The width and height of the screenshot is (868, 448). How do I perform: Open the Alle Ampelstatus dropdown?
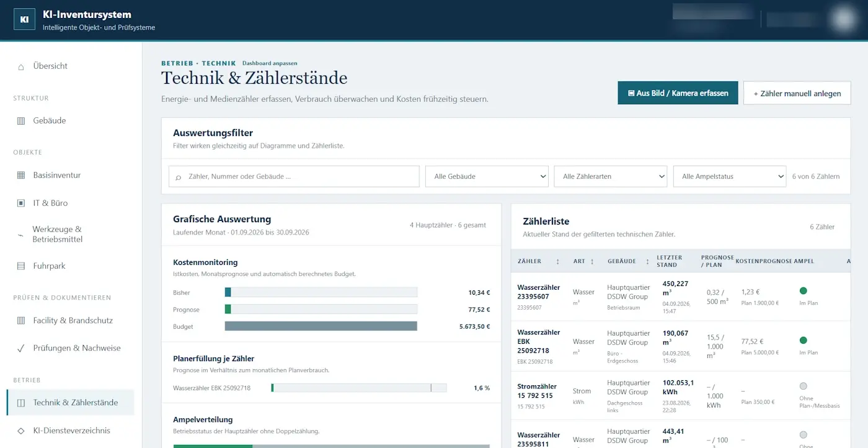pyautogui.click(x=730, y=176)
